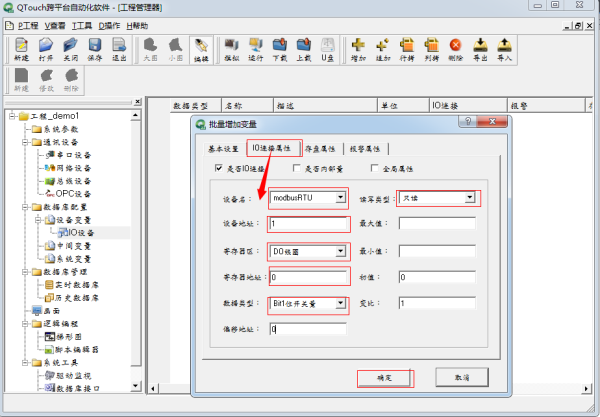Click the 保存 (Save) toolbar icon

95,49
